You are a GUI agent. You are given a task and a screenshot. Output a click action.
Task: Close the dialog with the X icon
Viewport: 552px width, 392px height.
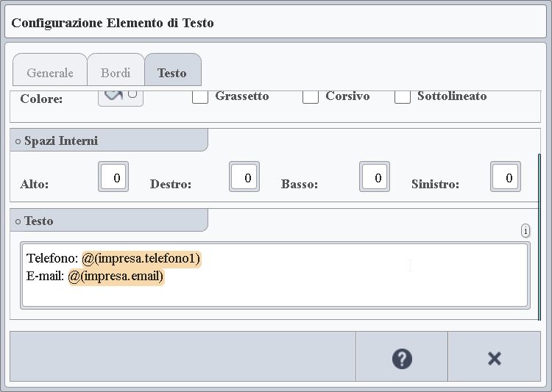495,358
